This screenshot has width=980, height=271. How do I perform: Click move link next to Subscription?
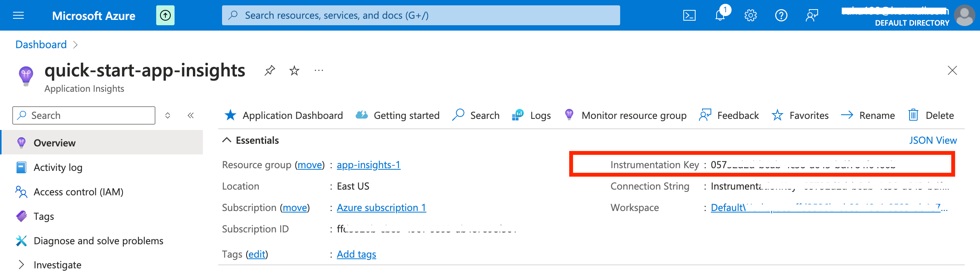point(295,208)
